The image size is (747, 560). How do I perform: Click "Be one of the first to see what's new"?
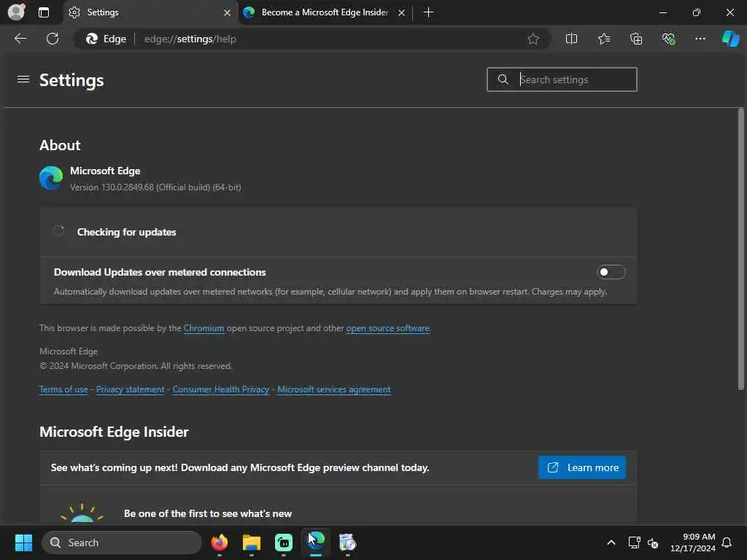pyautogui.click(x=208, y=514)
